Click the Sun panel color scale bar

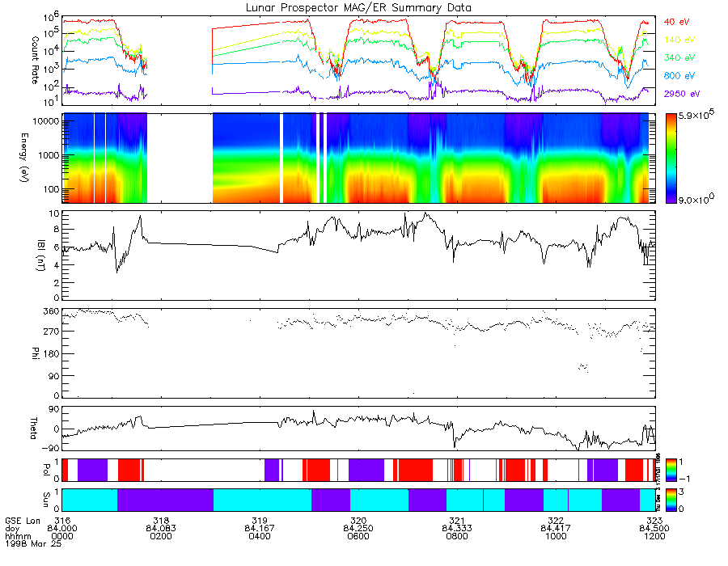point(671,500)
